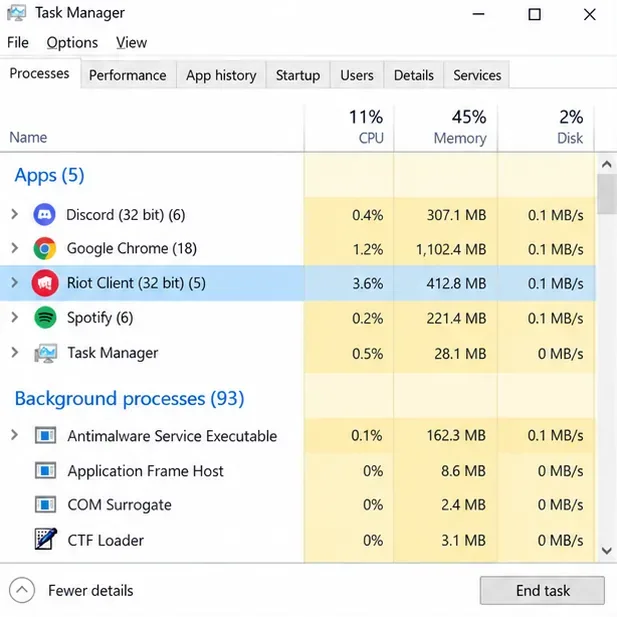Expand the Riot Client (32 bit) group
The width and height of the screenshot is (617, 617).
[15, 283]
